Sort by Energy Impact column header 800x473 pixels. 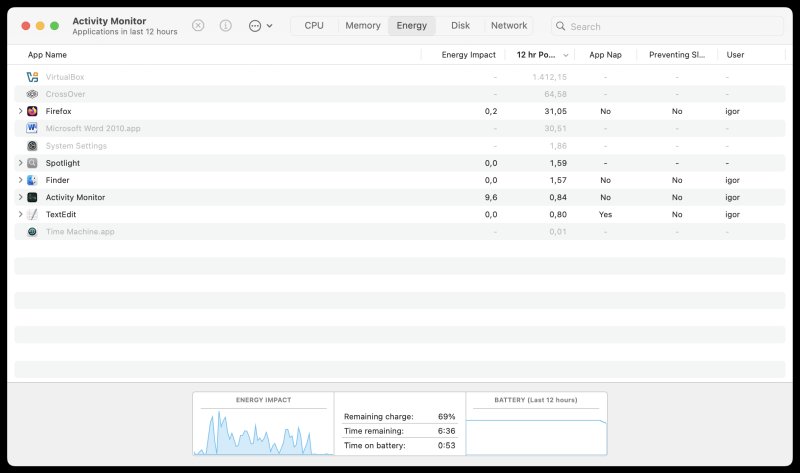pyautogui.click(x=468, y=55)
